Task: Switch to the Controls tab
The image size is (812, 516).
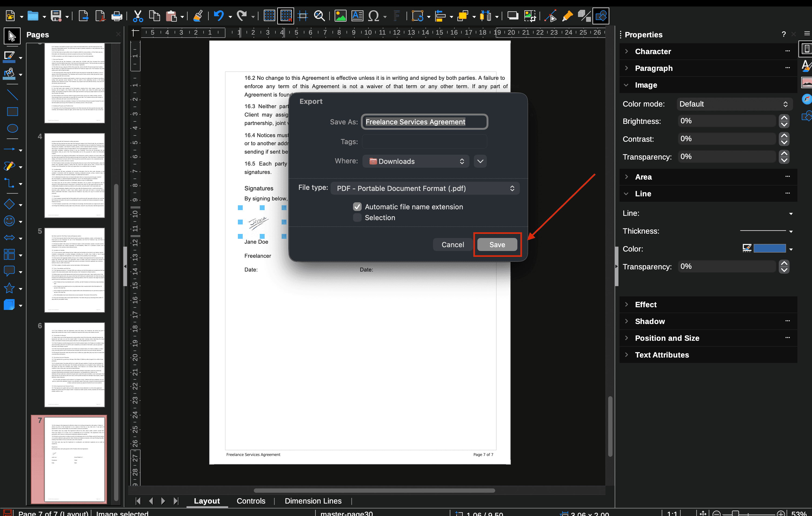Action: [251, 501]
